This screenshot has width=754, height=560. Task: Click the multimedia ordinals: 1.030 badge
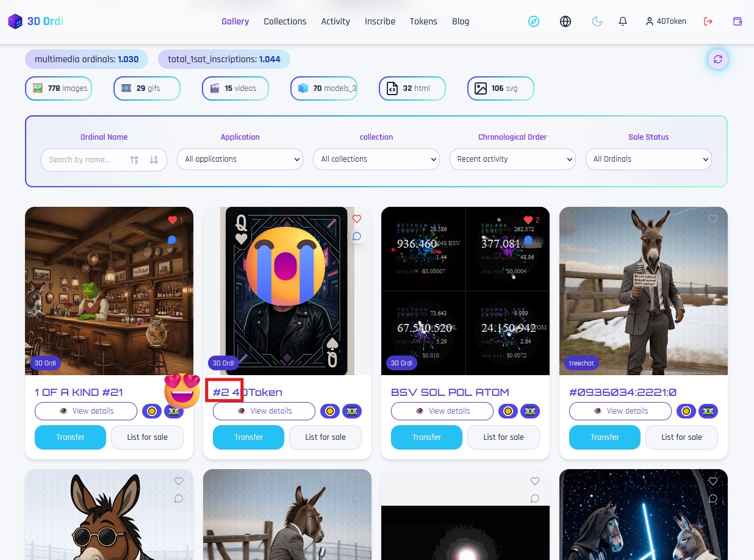pos(87,59)
